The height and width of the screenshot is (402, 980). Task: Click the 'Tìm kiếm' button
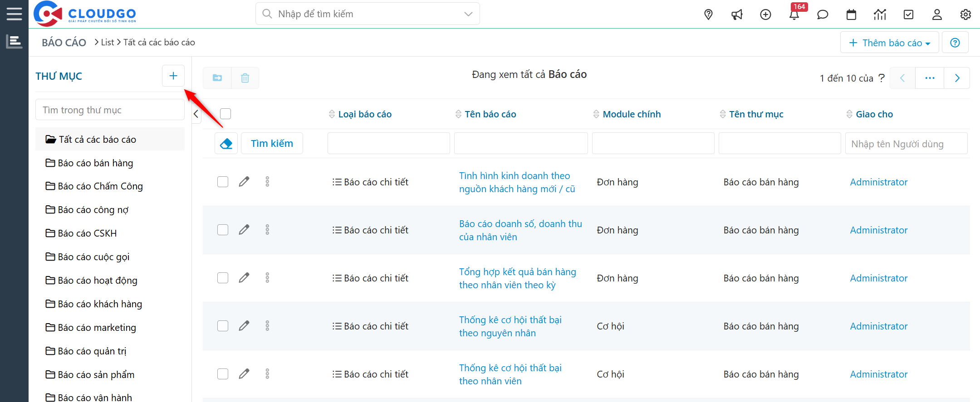pos(272,144)
